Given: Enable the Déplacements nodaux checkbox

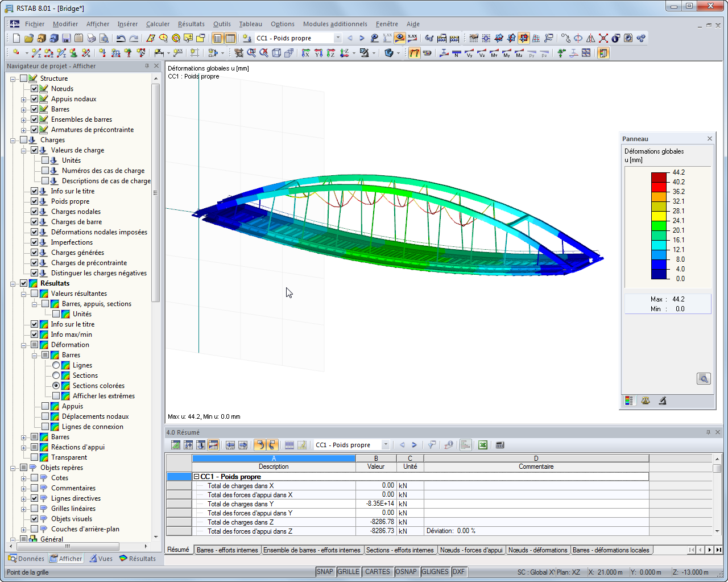Looking at the screenshot, I should point(45,416).
